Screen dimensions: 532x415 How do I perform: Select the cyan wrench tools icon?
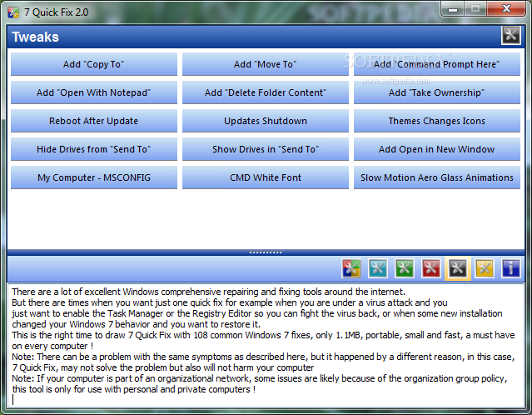click(378, 268)
